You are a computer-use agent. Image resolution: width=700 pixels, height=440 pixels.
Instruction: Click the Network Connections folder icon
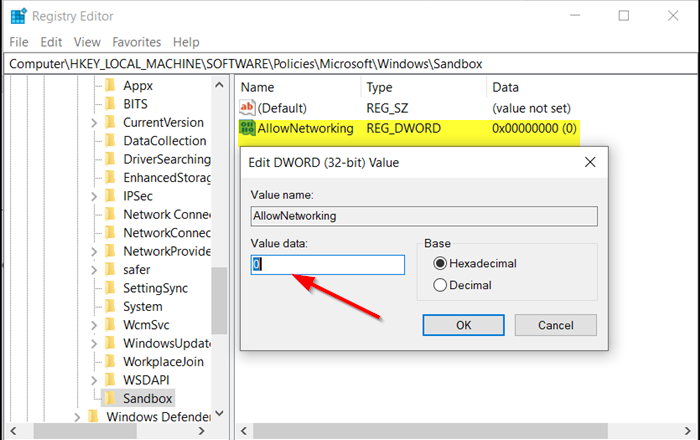point(110,214)
